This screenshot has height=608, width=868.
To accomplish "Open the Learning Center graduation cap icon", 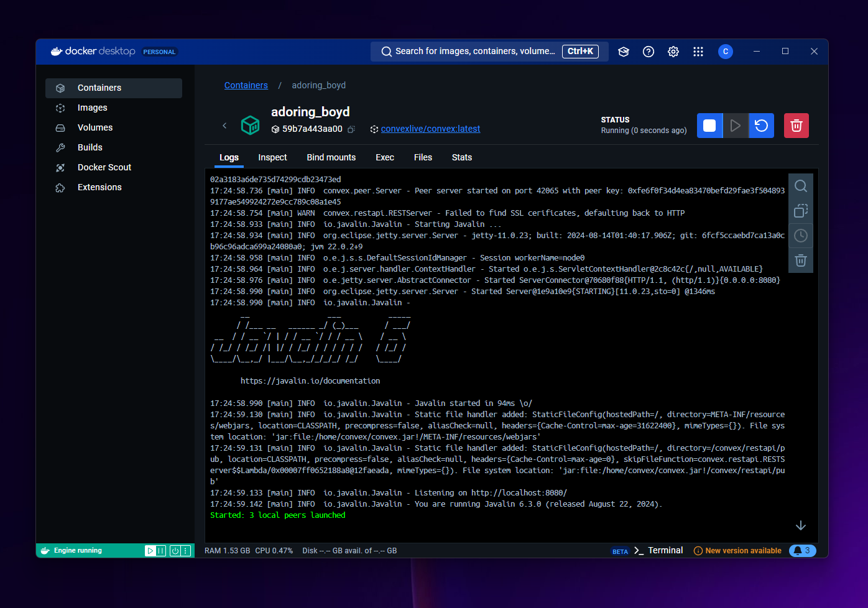I will 624,52.
